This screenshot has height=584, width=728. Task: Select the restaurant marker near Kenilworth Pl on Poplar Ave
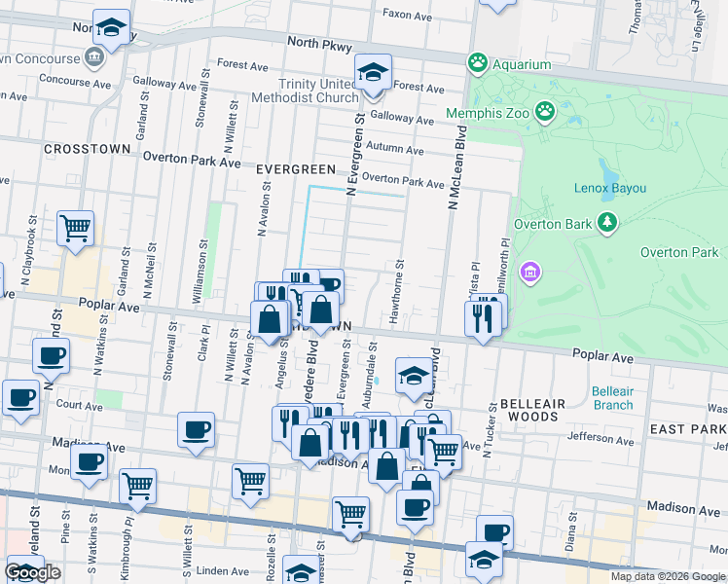click(x=483, y=319)
